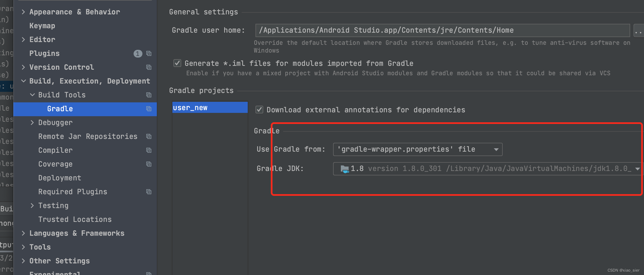644x275 pixels.
Task: Select the Keymap settings page
Action: pos(42,26)
